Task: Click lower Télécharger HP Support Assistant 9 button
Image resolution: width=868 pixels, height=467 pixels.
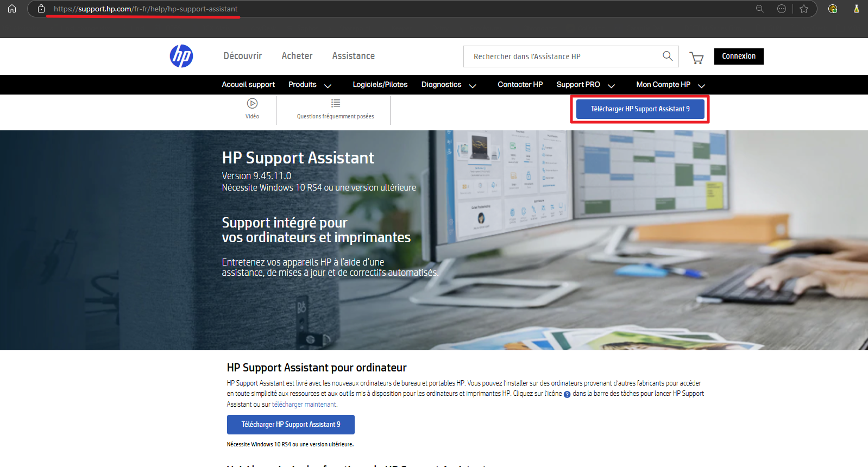Action: (x=291, y=425)
